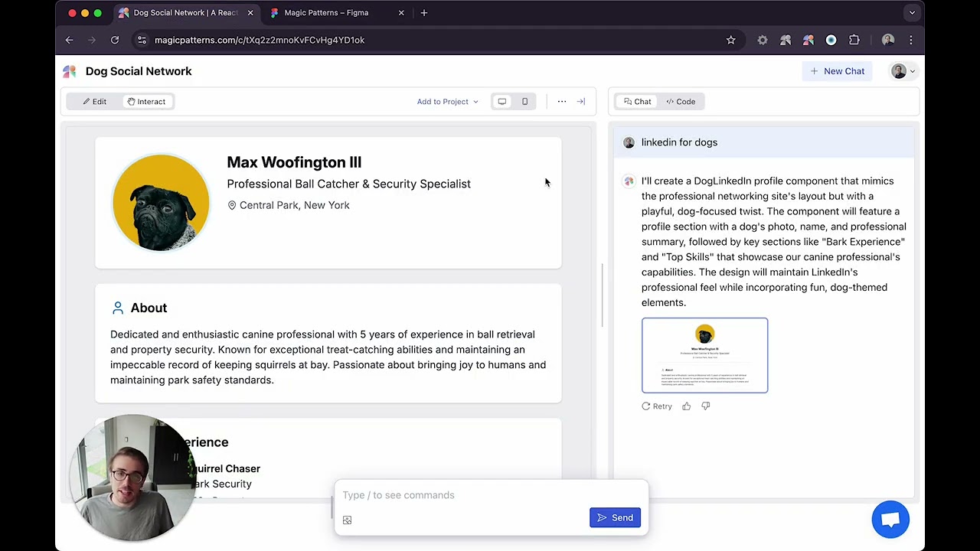Open the user account avatar dropdown
This screenshot has height=551, width=980.
tap(903, 71)
